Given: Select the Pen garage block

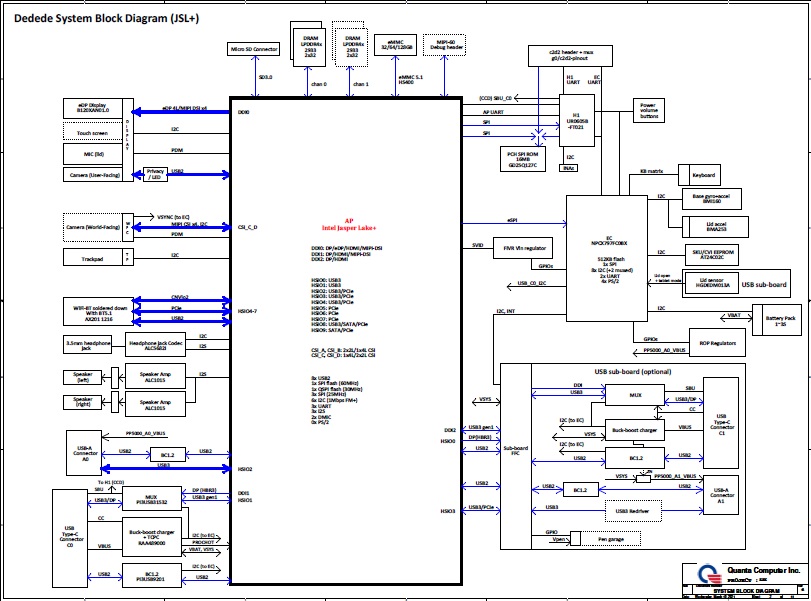Looking at the screenshot, I should [611, 539].
